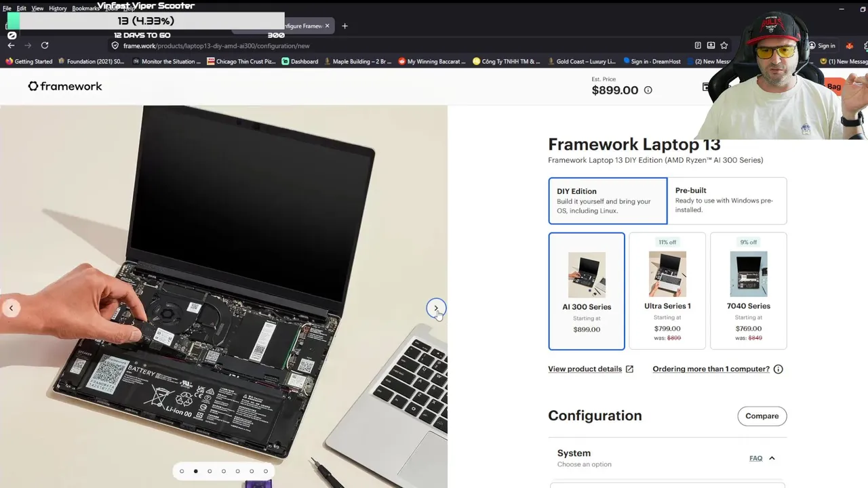
Task: Click the previous image arrow in carousel
Action: click(x=11, y=308)
